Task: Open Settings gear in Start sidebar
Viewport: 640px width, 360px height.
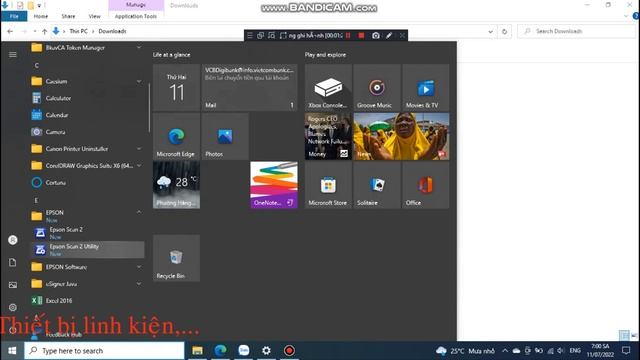Action: pos(13,307)
